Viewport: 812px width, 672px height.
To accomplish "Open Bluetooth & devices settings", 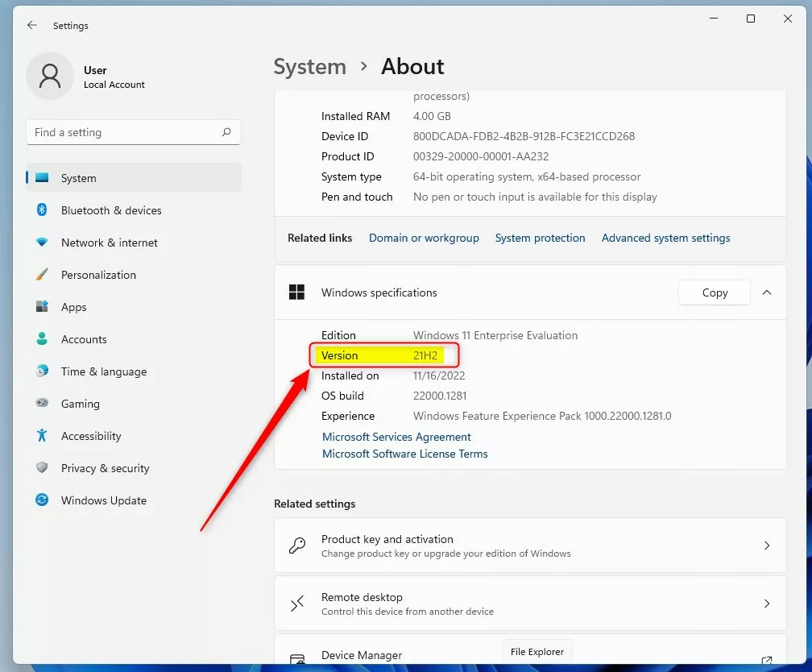I will (111, 210).
